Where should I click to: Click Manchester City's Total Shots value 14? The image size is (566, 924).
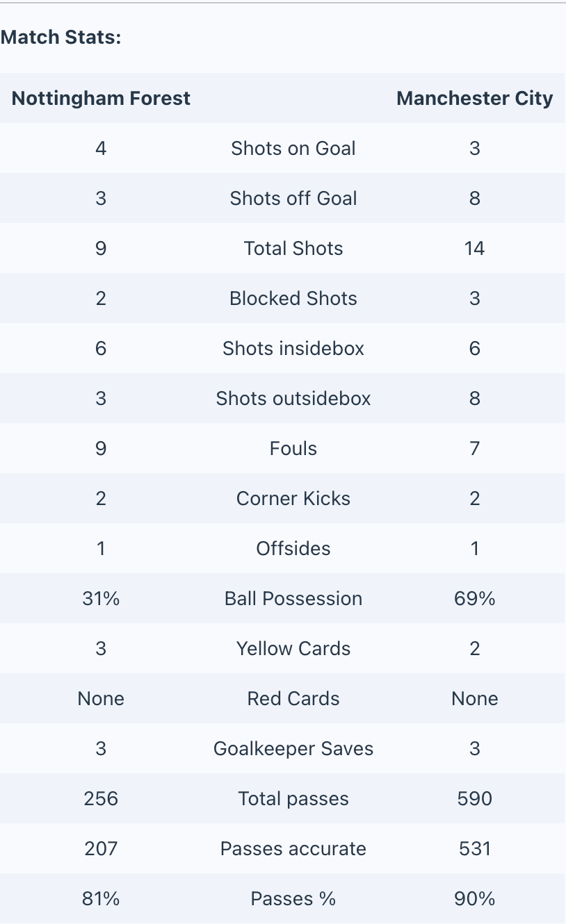[x=474, y=248]
